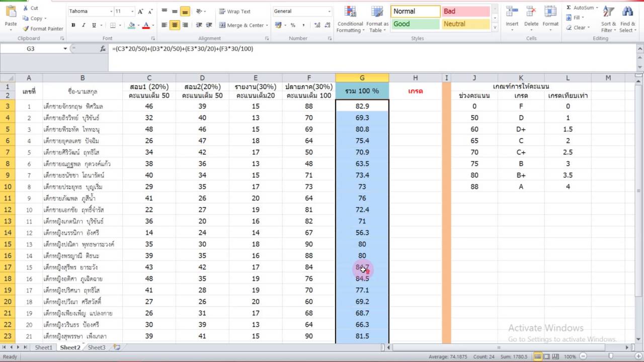Image resolution: width=644 pixels, height=362 pixels.
Task: Increase indent icon in Alignment group
Action: tap(209, 25)
